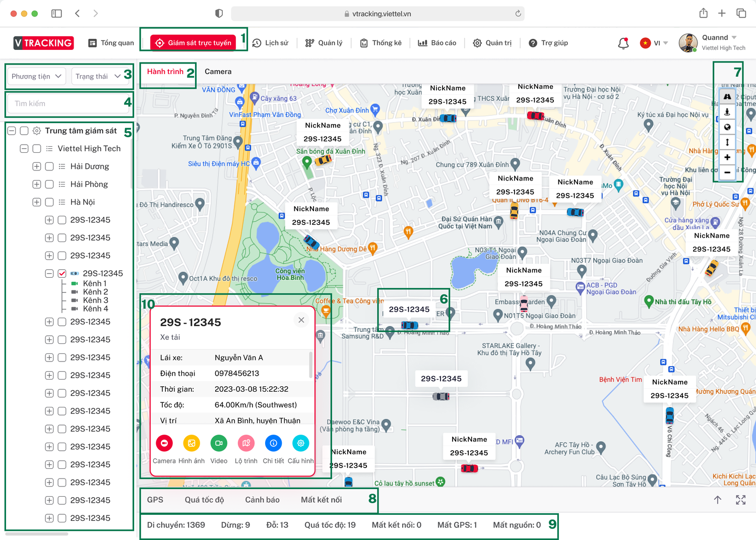756x540 pixels.
Task: Go to Tổng quan overview
Action: (x=111, y=43)
